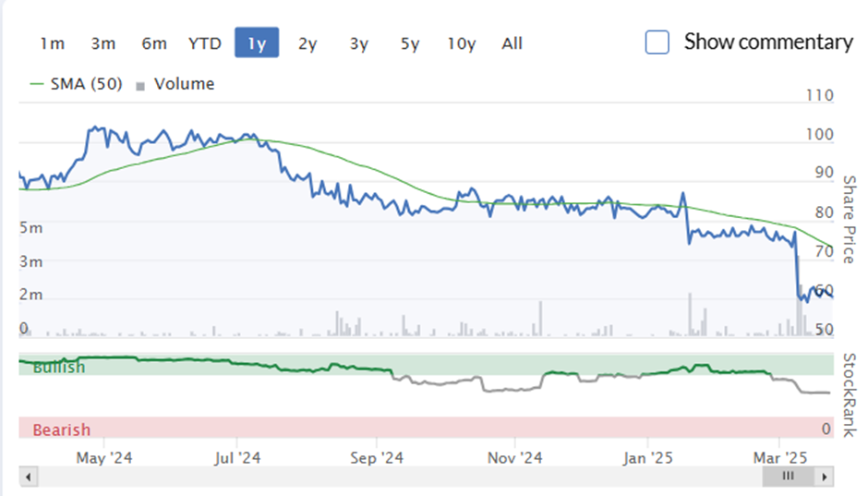868x496 pixels.
Task: Click the scrollbar right arrow
Action: (x=825, y=477)
